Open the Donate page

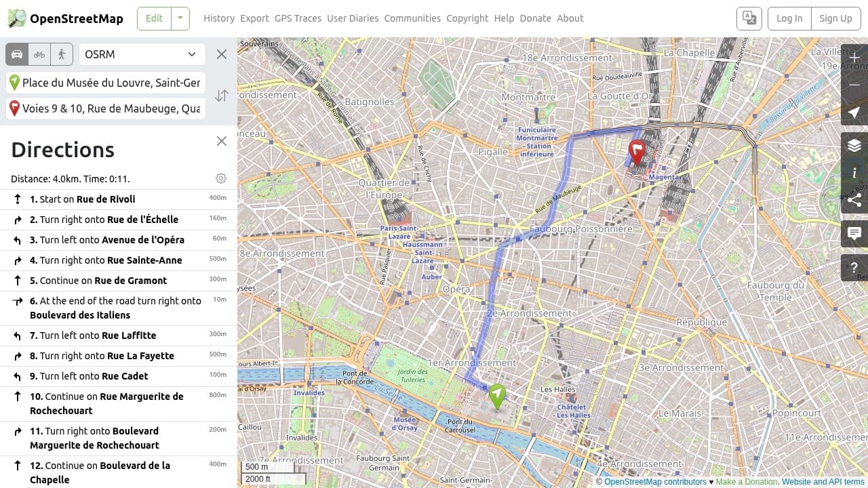535,18
